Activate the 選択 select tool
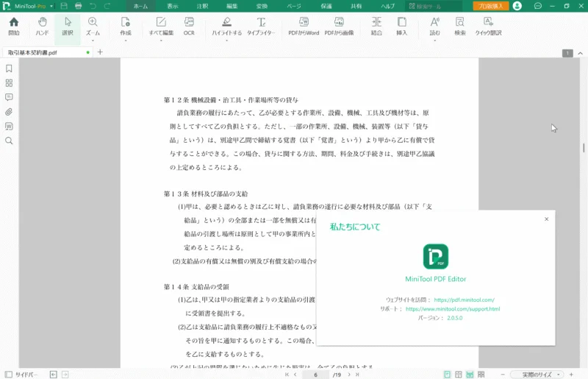The width and height of the screenshot is (588, 379). tap(68, 26)
